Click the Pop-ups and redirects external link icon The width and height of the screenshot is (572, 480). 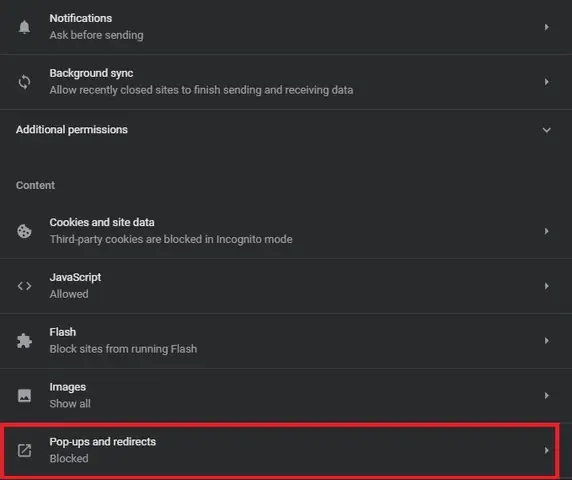pyautogui.click(x=24, y=450)
